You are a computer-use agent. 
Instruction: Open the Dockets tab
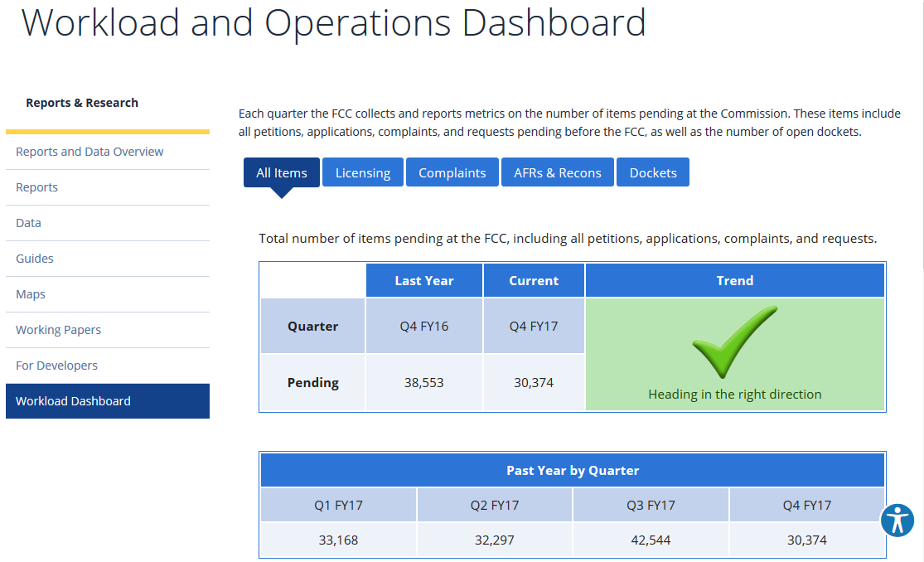pos(652,172)
